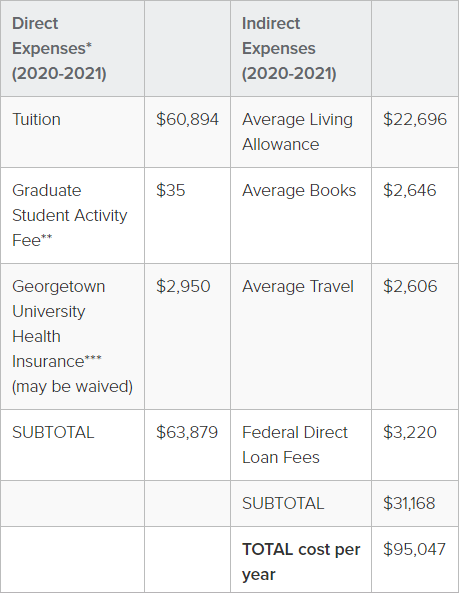
Task: Select the Average Books label
Action: (x=299, y=190)
